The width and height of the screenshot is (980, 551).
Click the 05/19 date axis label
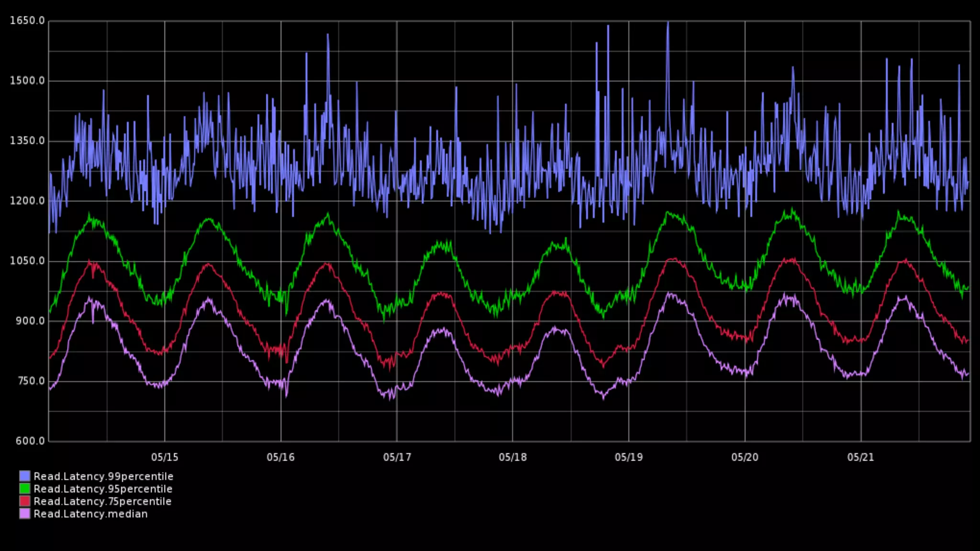[x=629, y=457]
